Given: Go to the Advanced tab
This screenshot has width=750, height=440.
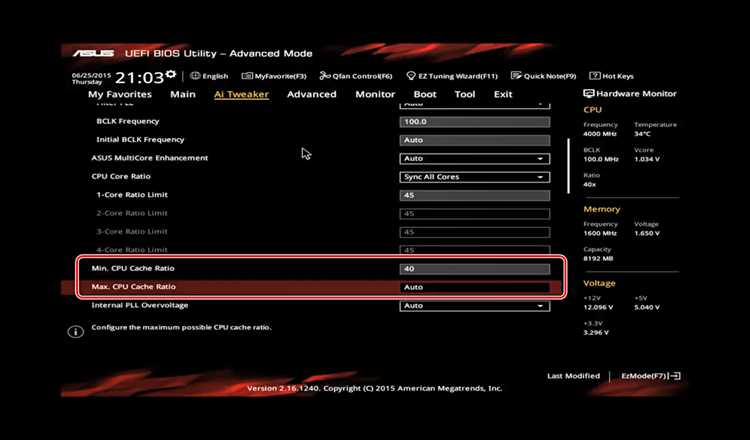Looking at the screenshot, I should 311,94.
